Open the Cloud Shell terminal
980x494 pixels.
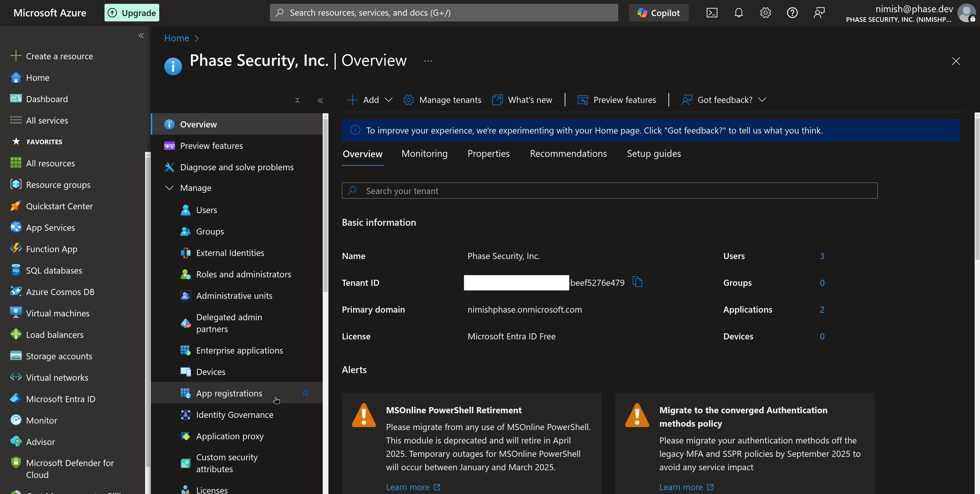712,12
